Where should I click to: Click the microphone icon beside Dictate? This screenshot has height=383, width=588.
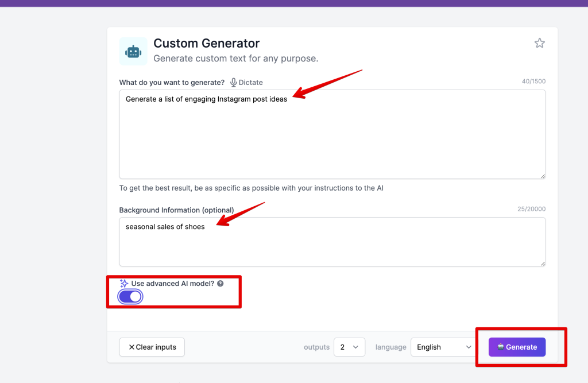[234, 83]
